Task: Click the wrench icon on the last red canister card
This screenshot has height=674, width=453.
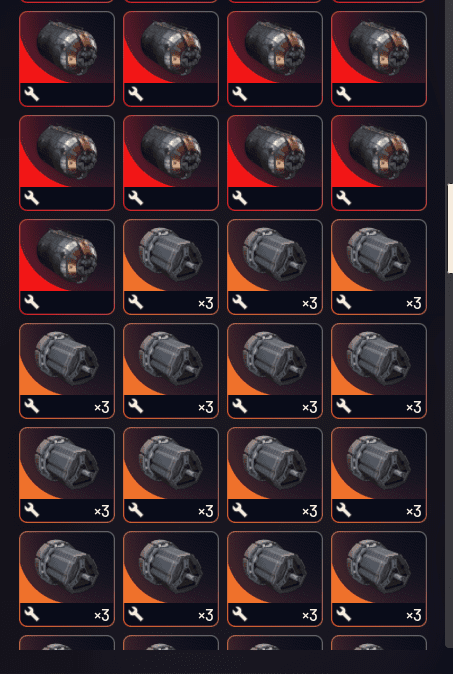Action: coord(32,303)
